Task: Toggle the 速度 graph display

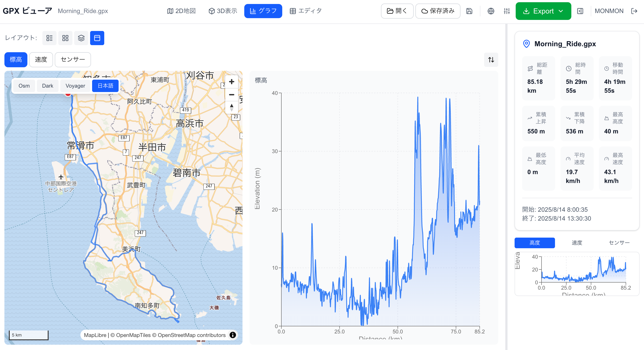Action: point(41,60)
